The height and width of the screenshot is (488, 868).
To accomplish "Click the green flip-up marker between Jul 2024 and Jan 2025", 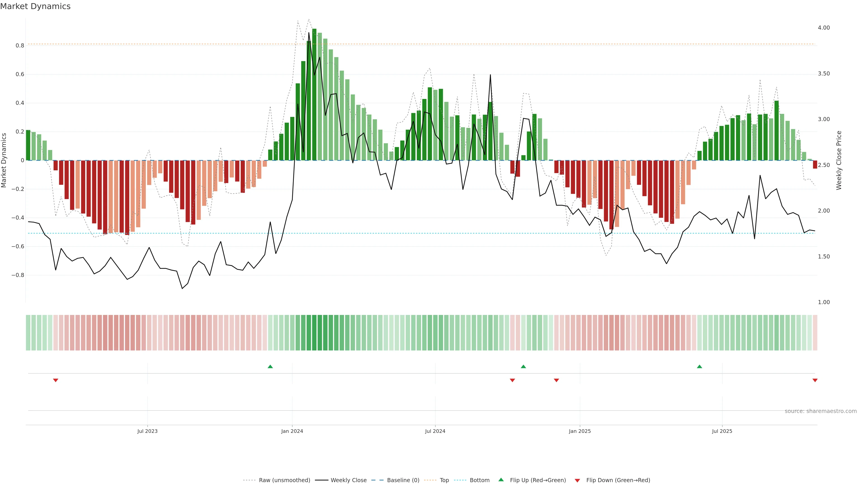I will pos(523,366).
